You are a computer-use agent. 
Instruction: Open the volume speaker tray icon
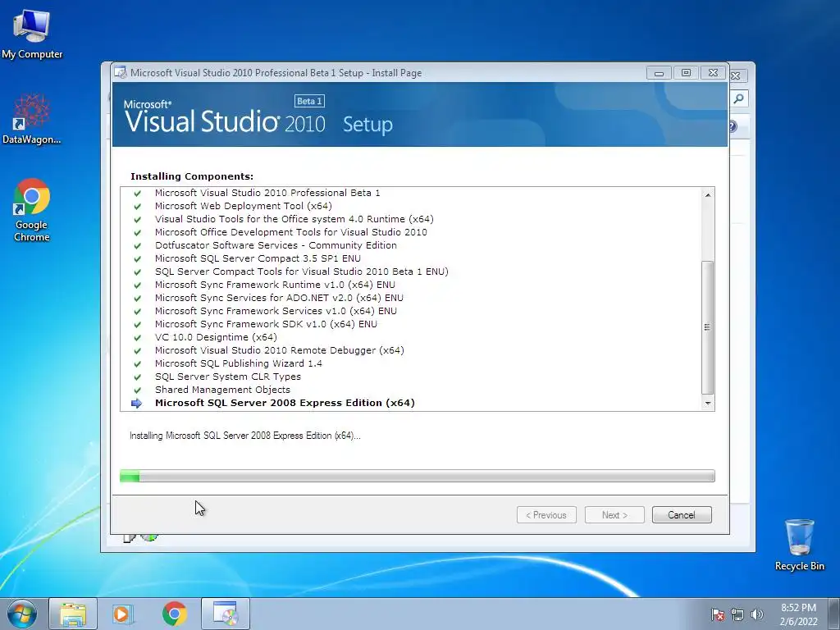(x=756, y=614)
